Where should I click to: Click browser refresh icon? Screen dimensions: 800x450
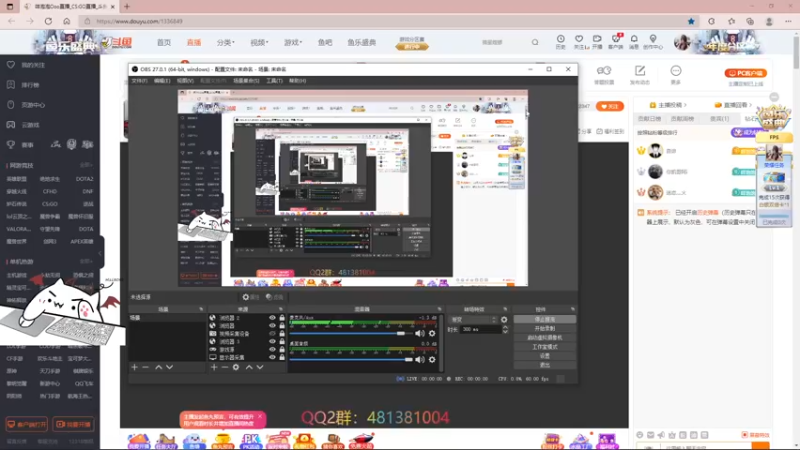click(48, 21)
